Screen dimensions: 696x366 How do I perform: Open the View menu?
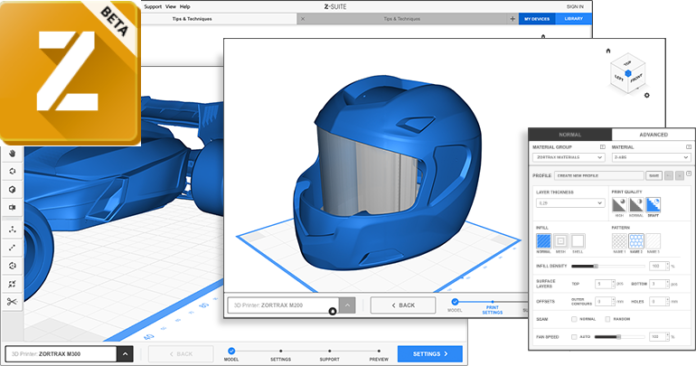click(x=171, y=7)
